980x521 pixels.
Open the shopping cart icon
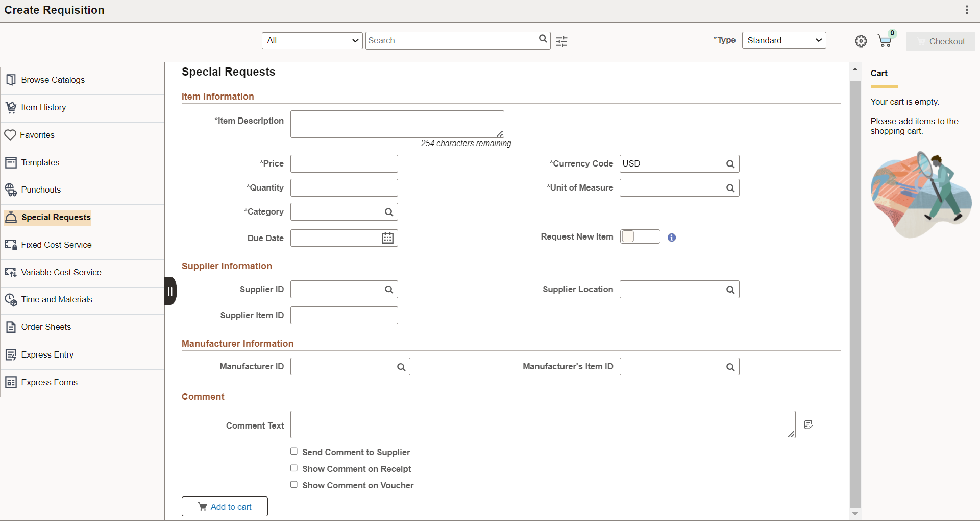coord(886,40)
